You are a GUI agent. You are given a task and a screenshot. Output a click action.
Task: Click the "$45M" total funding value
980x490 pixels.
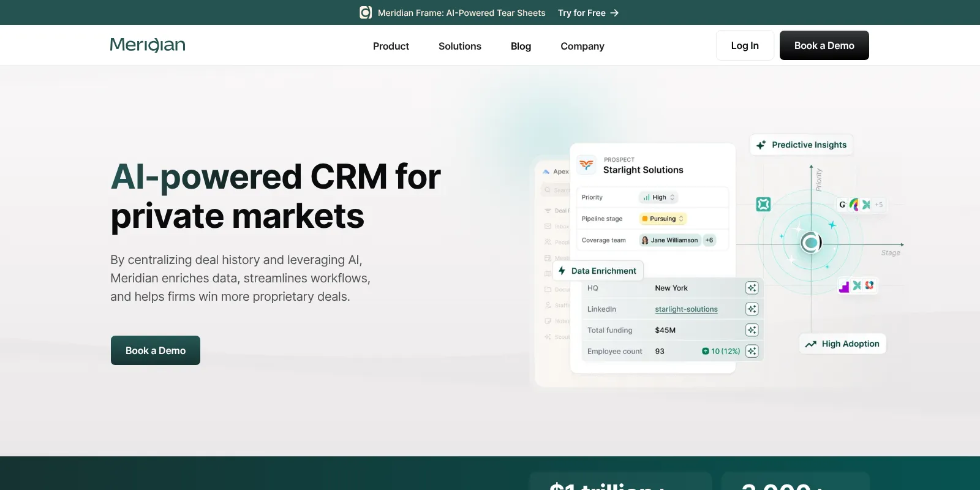665,330
